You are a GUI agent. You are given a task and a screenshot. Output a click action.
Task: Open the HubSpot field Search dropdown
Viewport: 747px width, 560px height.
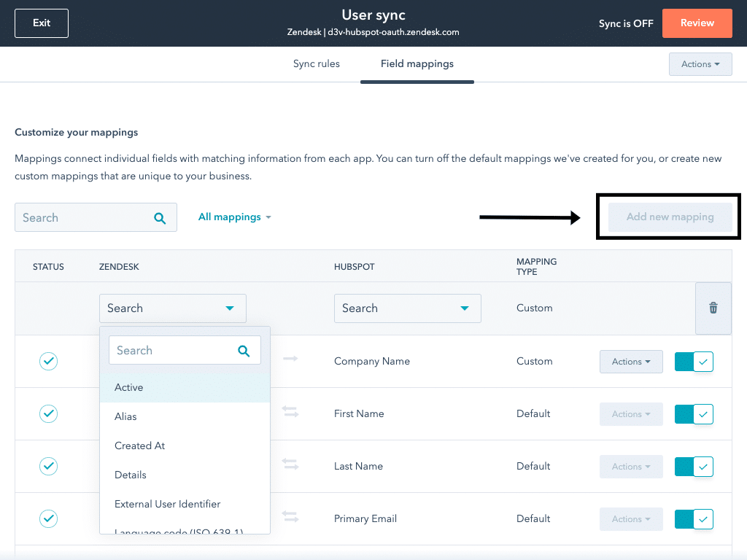407,308
